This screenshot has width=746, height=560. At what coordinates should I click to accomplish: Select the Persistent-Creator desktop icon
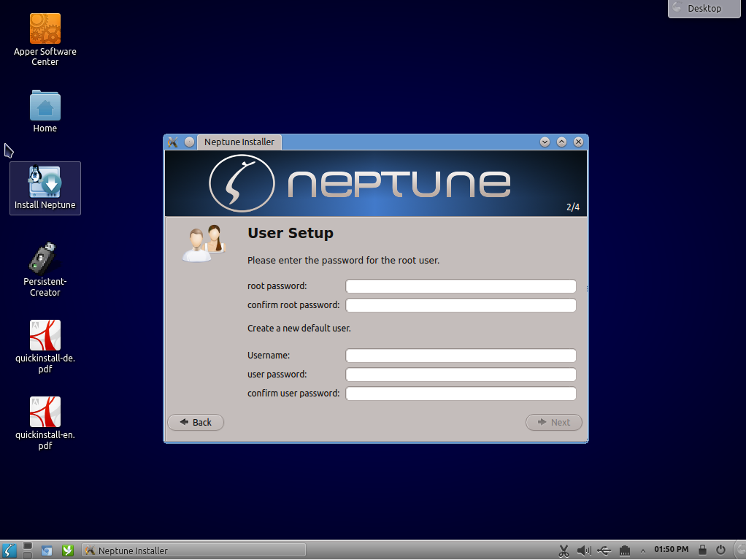tap(45, 269)
